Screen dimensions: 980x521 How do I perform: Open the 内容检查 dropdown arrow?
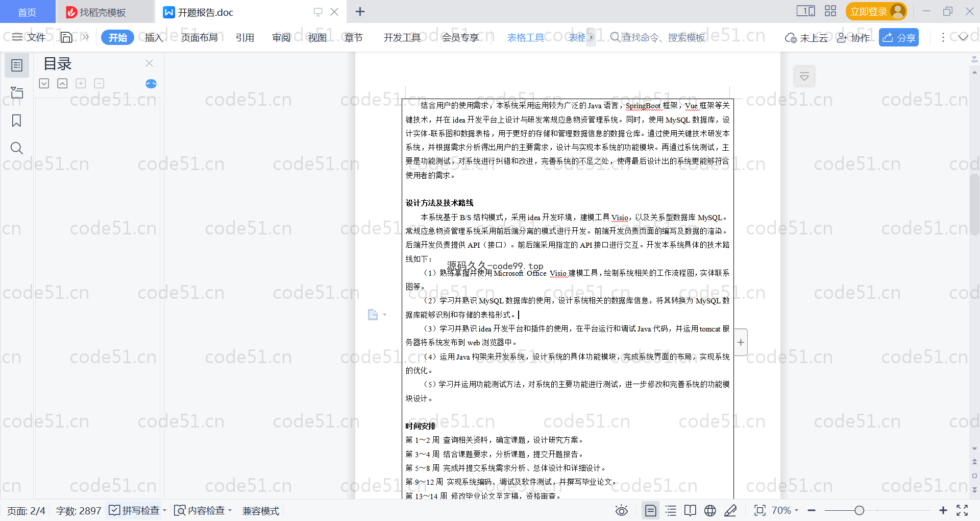[x=230, y=510]
